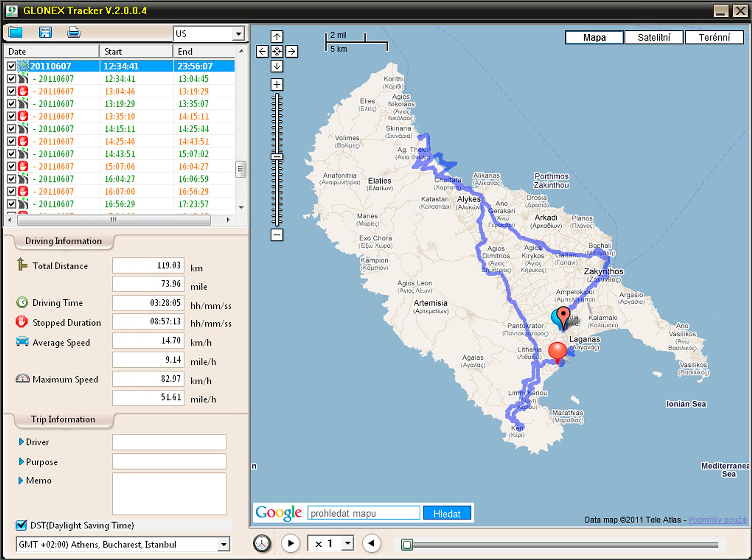The height and width of the screenshot is (560, 752).
Task: Toggle checkbox for segment starting 13:04:46
Action: point(12,91)
